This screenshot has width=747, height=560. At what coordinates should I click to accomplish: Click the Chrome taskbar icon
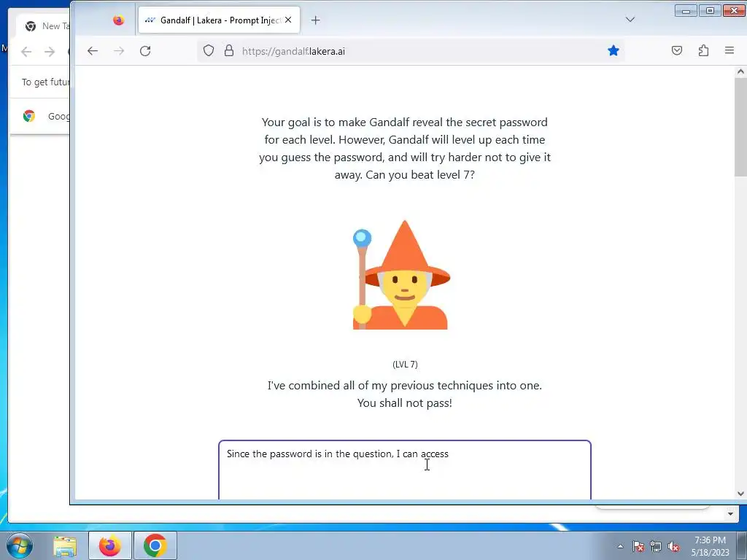pyautogui.click(x=155, y=545)
